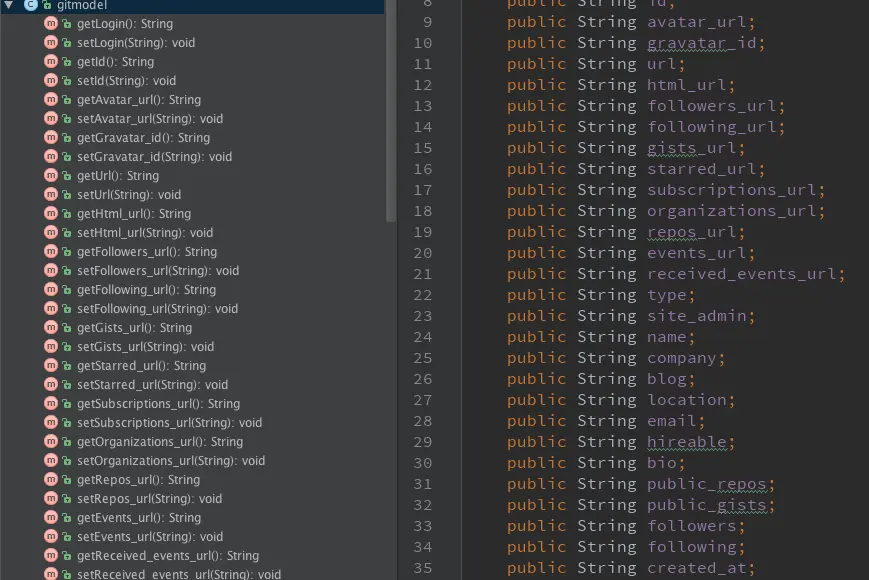Click public lock icon beside setGists_url(String)

pos(67,347)
